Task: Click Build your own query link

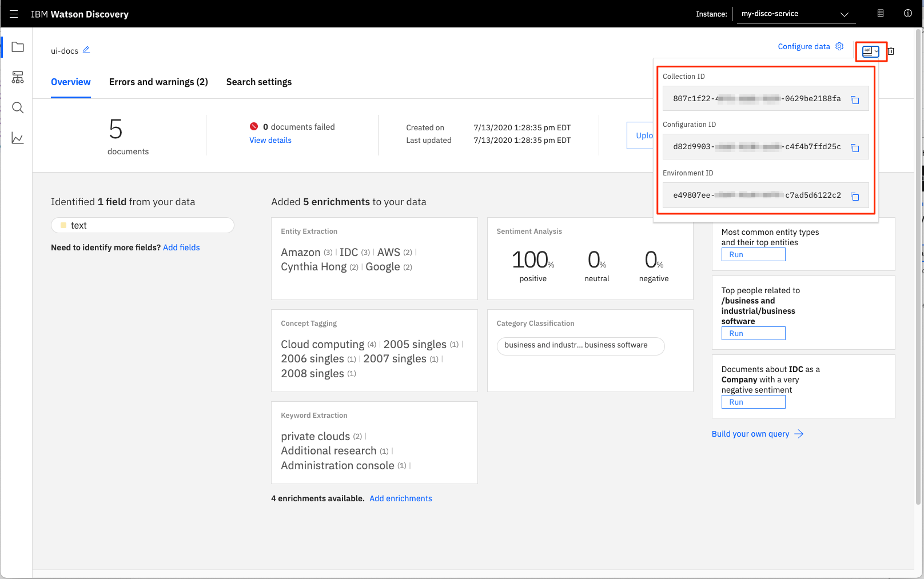Action: (750, 434)
